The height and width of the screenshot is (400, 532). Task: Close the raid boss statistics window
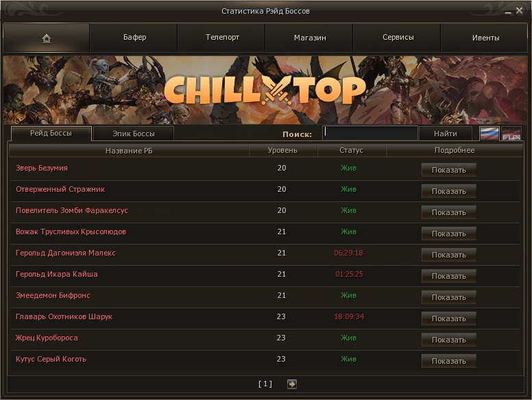[519, 10]
